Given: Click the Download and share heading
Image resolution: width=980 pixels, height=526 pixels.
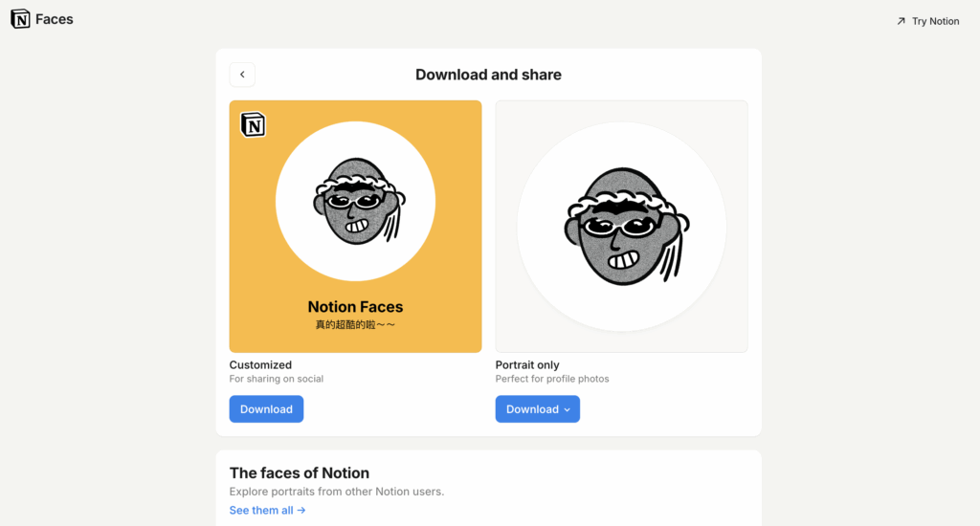Looking at the screenshot, I should coord(488,75).
